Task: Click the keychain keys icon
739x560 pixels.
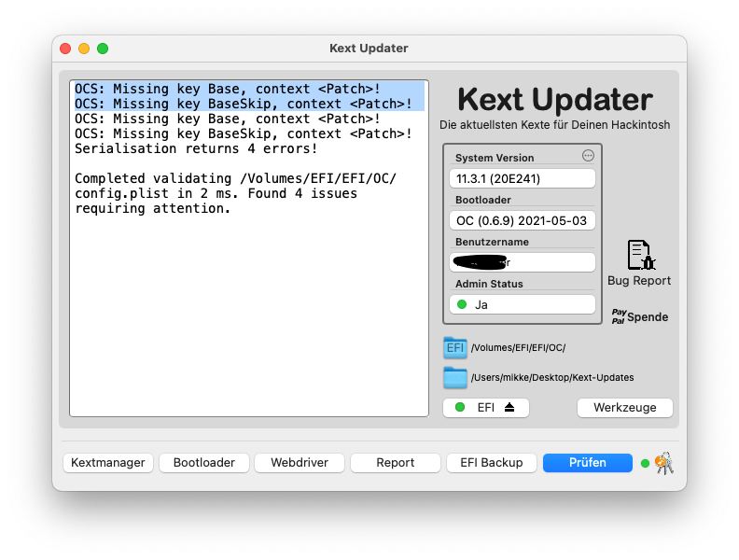Action: click(x=664, y=463)
